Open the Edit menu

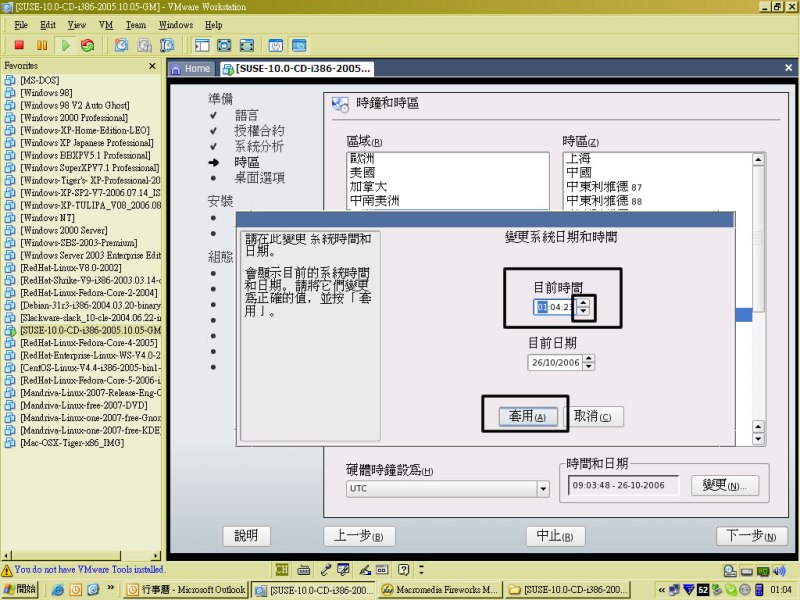48,25
